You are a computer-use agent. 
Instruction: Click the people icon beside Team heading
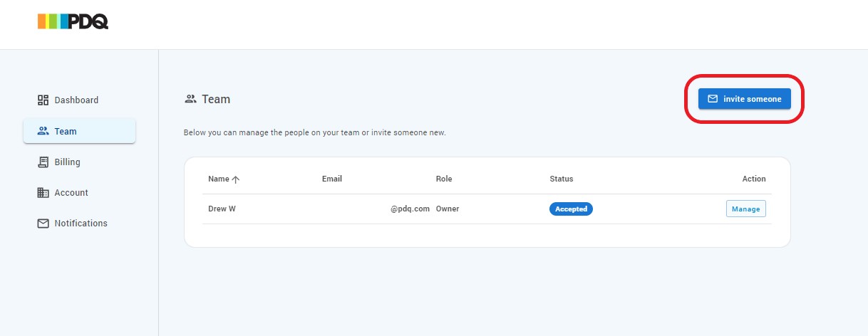click(x=190, y=99)
